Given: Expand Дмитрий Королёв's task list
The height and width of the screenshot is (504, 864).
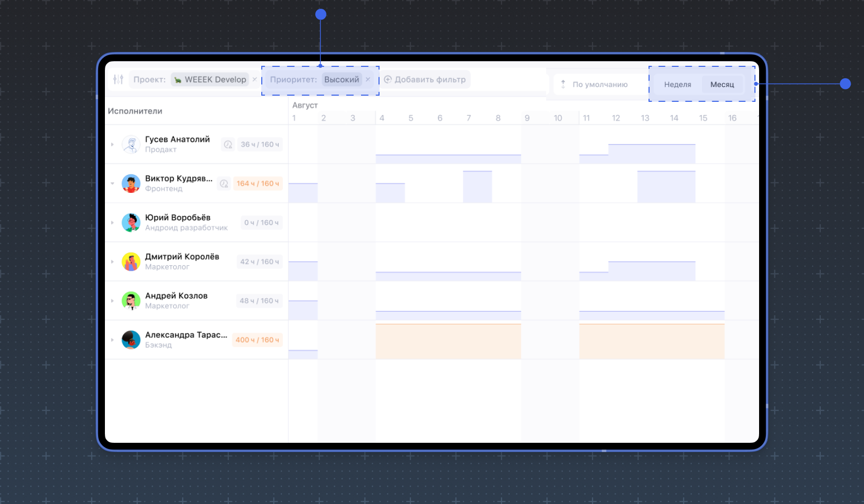Looking at the screenshot, I should pos(112,262).
